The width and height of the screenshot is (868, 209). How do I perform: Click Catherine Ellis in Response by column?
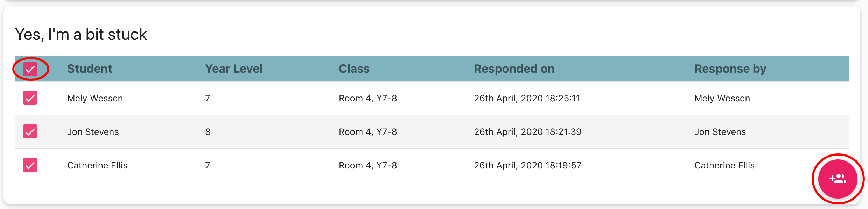click(x=724, y=165)
